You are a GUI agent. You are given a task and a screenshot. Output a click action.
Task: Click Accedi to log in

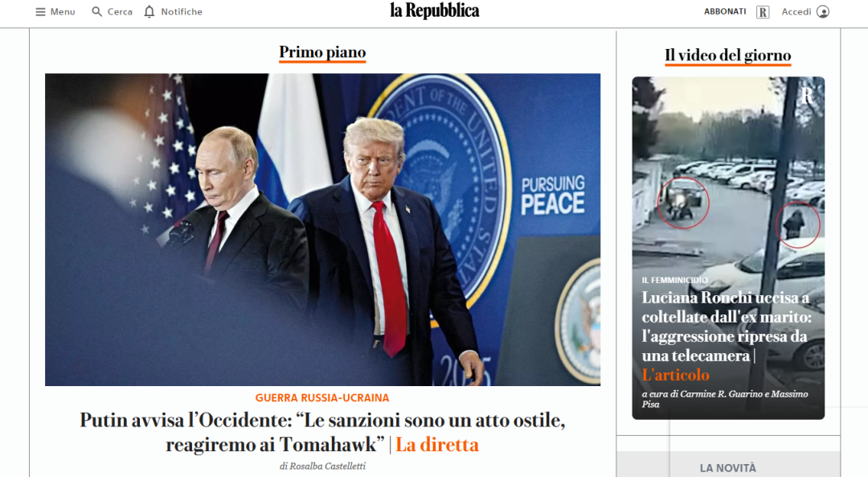(796, 11)
